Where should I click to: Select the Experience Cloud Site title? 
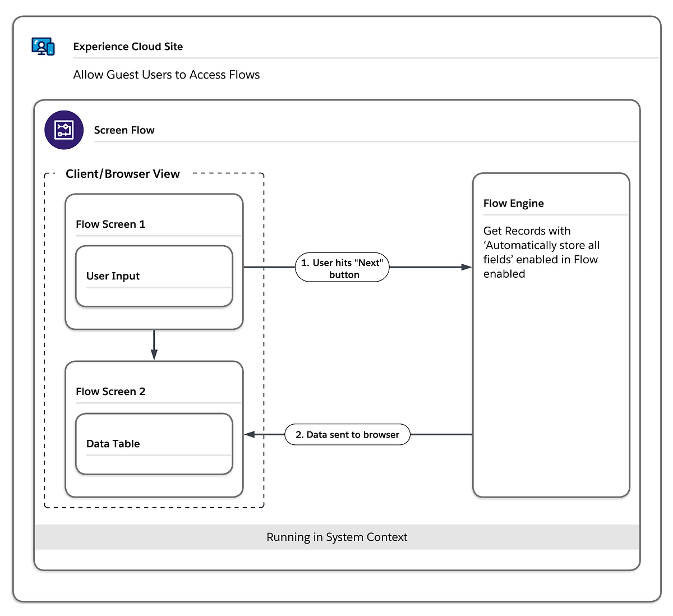128,47
